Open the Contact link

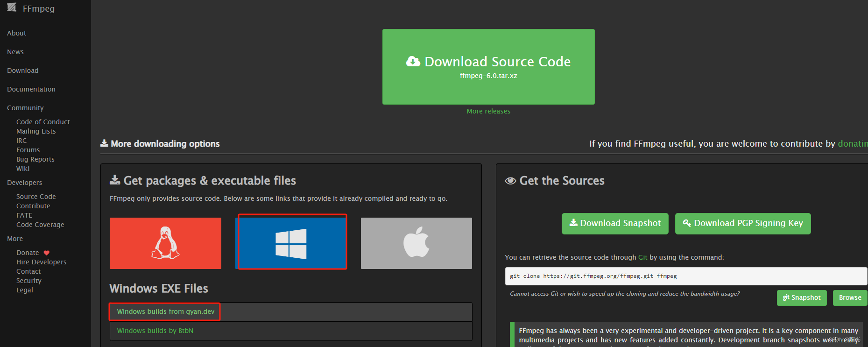coord(28,271)
